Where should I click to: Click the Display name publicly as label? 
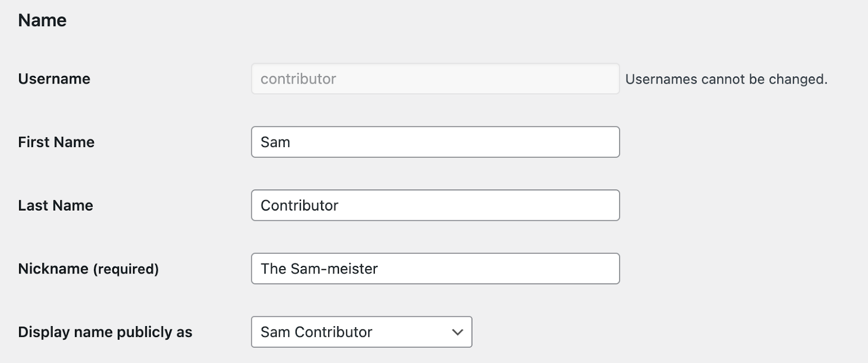point(105,332)
